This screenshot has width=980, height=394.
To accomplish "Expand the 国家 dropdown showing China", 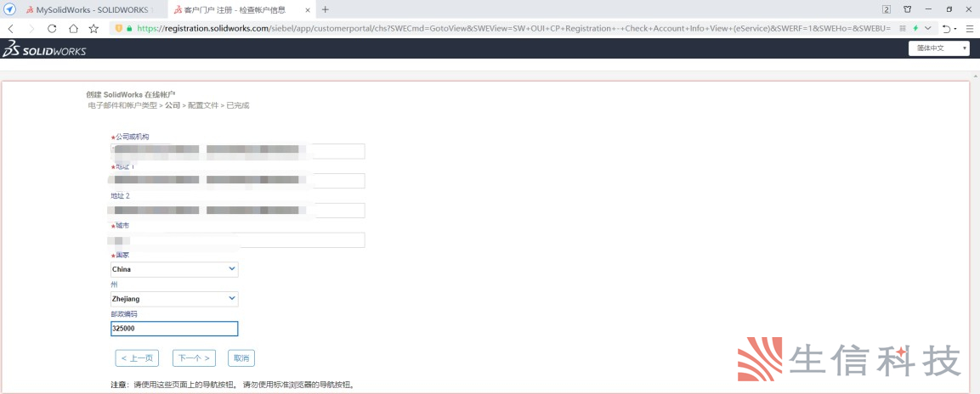I will tap(174, 269).
